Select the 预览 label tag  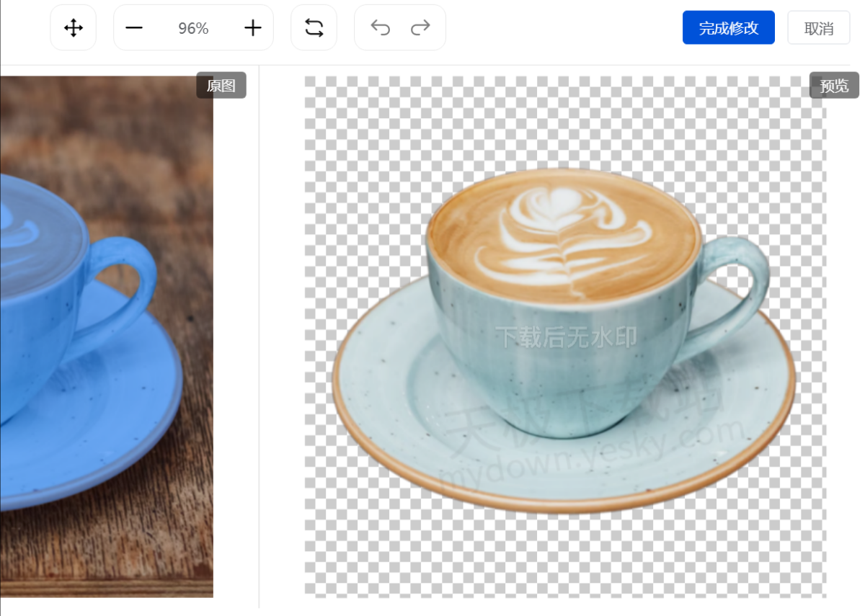(x=834, y=86)
